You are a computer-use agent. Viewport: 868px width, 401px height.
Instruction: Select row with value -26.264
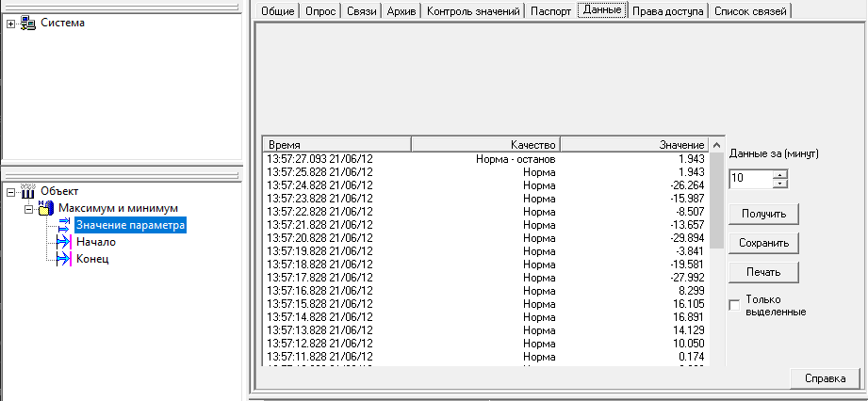click(x=486, y=185)
